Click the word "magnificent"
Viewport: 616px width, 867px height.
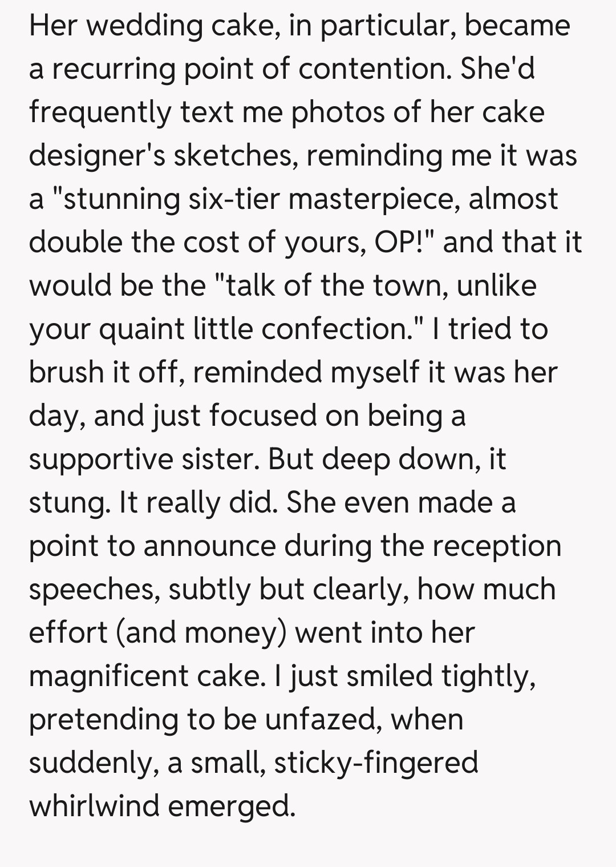[x=109, y=677]
